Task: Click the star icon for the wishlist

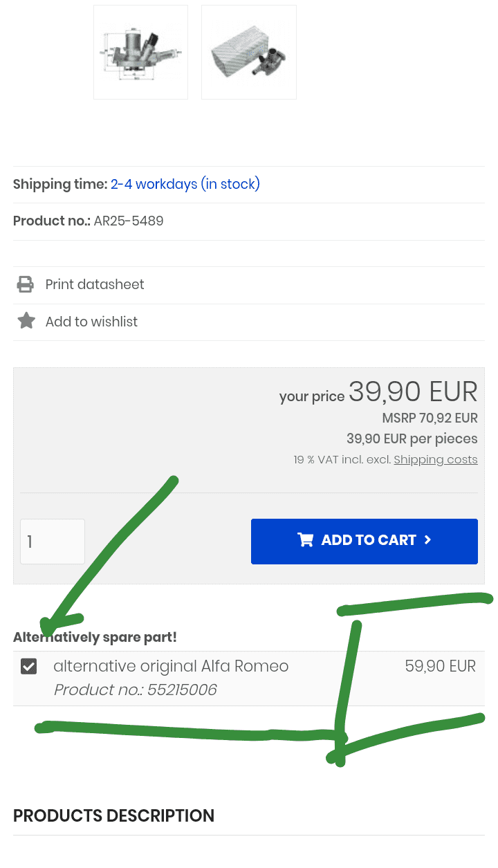Action: coord(26,321)
